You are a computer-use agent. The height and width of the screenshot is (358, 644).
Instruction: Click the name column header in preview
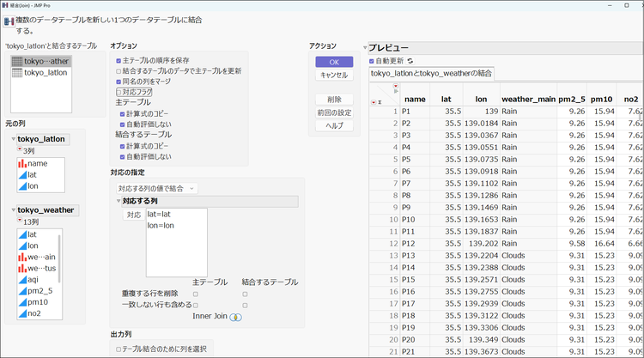coord(415,100)
